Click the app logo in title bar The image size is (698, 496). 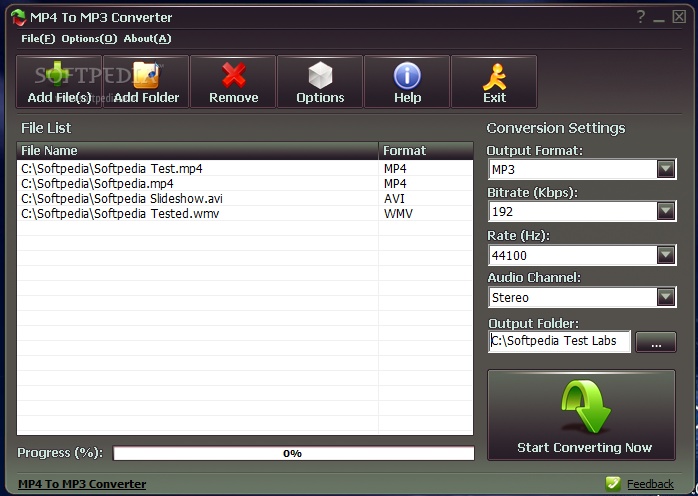coord(19,17)
